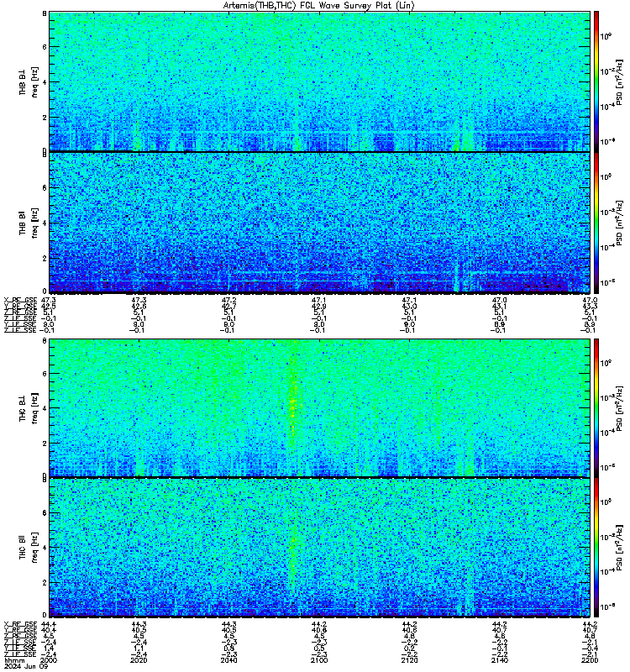Click the THC B∥ spectrogram panel

(x=320, y=548)
